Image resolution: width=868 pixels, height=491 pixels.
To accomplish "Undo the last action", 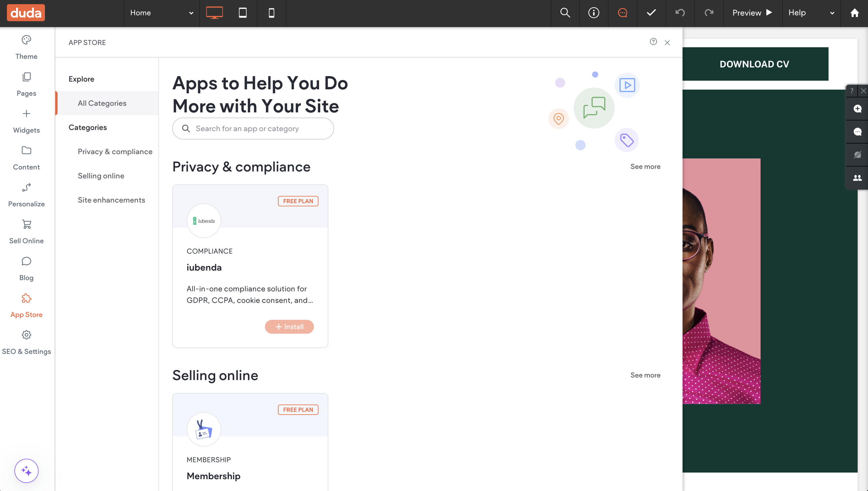I will pyautogui.click(x=680, y=13).
